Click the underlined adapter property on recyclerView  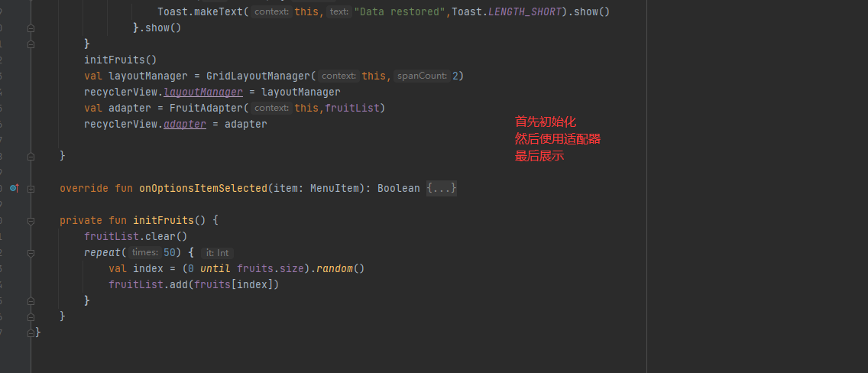point(185,124)
